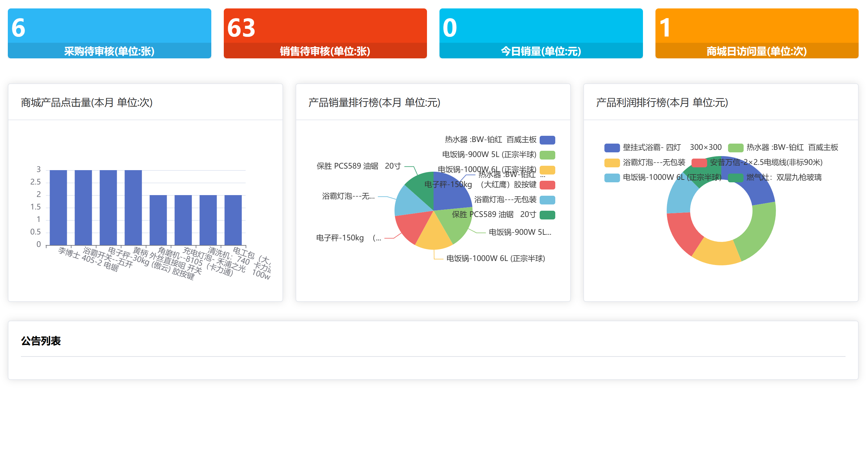
Task: Open the 销售待审核 red stat card
Action: point(325,33)
